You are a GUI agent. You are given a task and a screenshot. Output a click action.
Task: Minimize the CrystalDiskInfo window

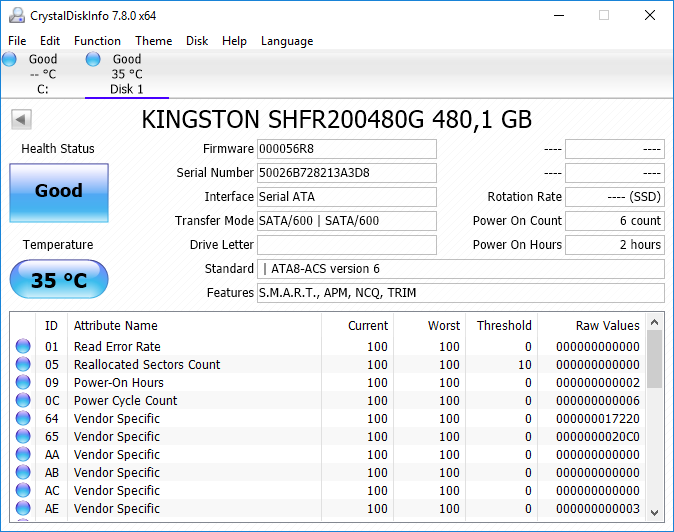click(559, 15)
